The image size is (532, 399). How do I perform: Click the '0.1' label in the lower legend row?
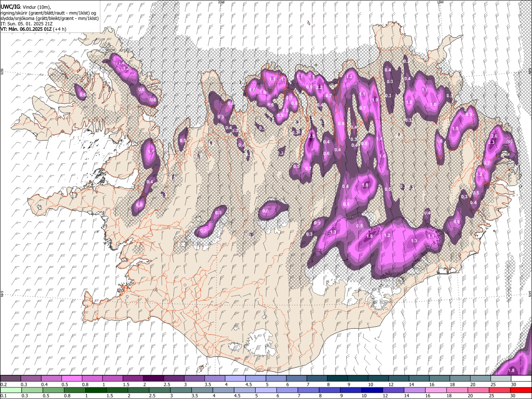[4, 396]
